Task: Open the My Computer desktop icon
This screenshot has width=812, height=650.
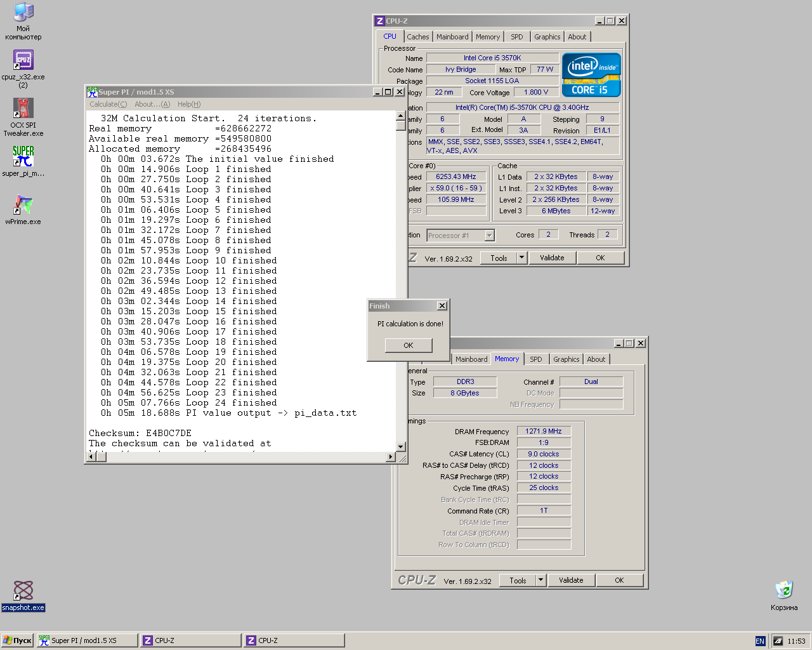Action: [23, 21]
